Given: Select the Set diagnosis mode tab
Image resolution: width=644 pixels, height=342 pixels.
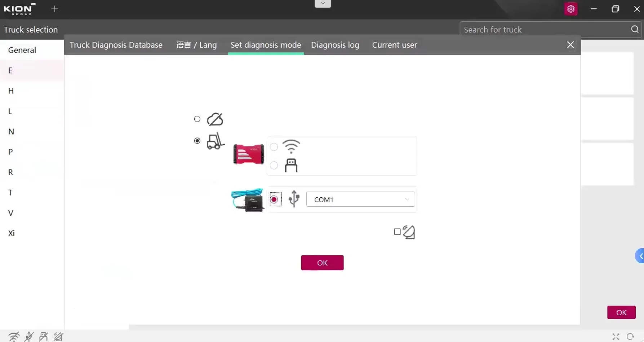Looking at the screenshot, I should 266,45.
